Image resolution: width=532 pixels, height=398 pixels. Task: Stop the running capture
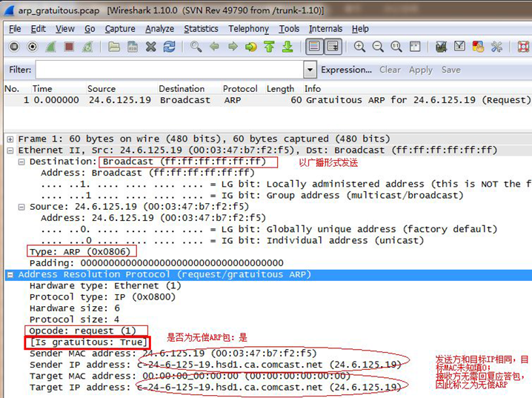[x=69, y=47]
